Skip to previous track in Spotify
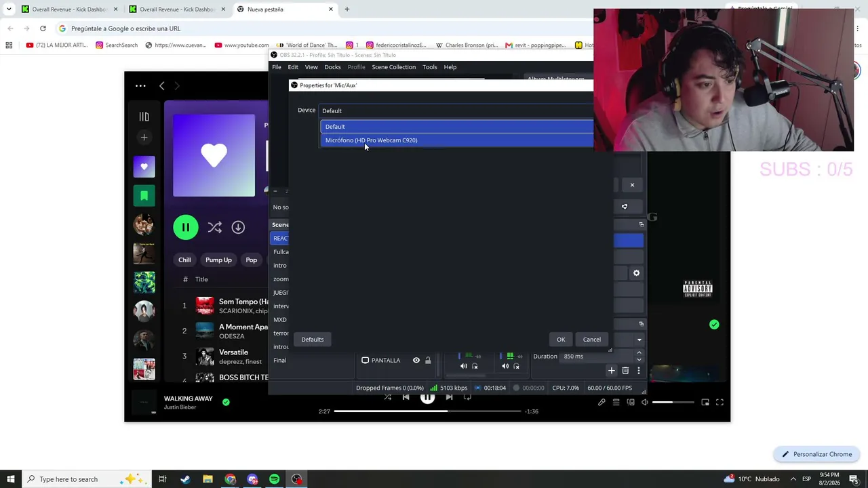Viewport: 868px width, 488px height. point(406,398)
